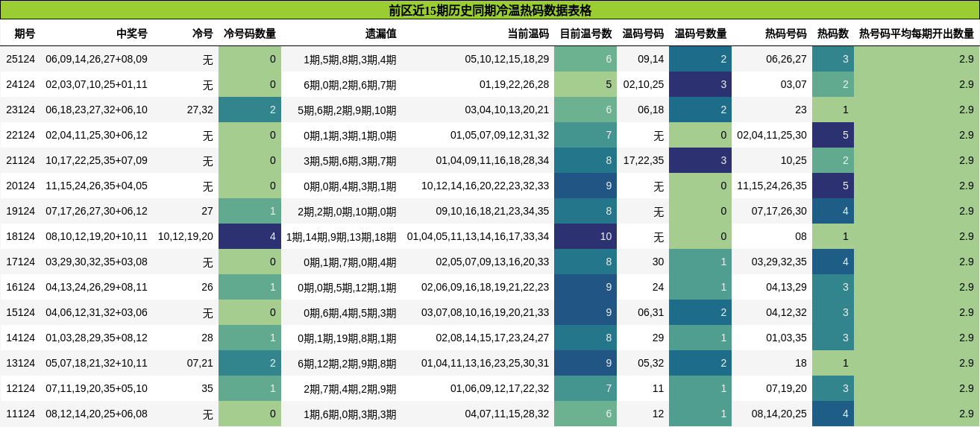Click the 当前温码 column header
The width and height of the screenshot is (980, 427).
[x=528, y=34]
